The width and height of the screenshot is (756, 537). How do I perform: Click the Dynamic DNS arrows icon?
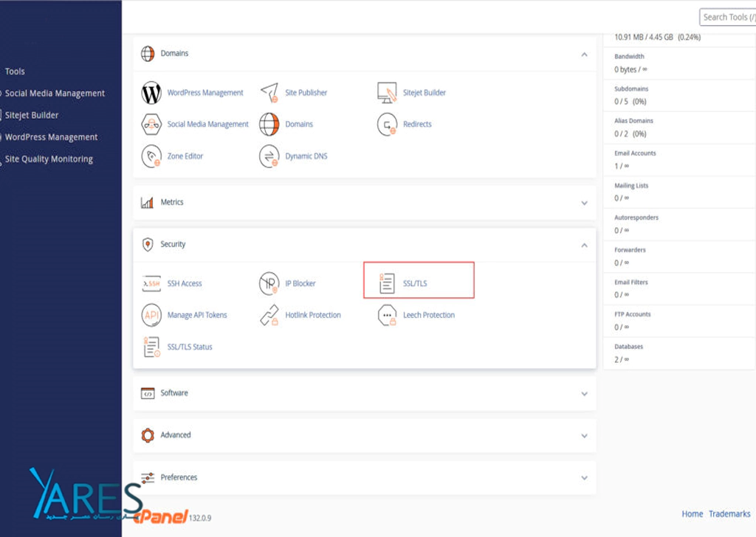[269, 156]
